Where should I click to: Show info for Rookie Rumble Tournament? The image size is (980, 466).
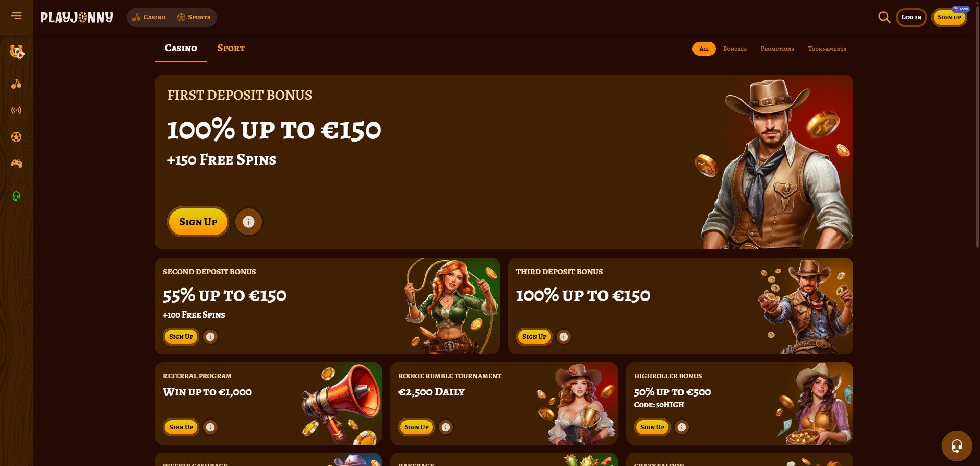coord(446,427)
